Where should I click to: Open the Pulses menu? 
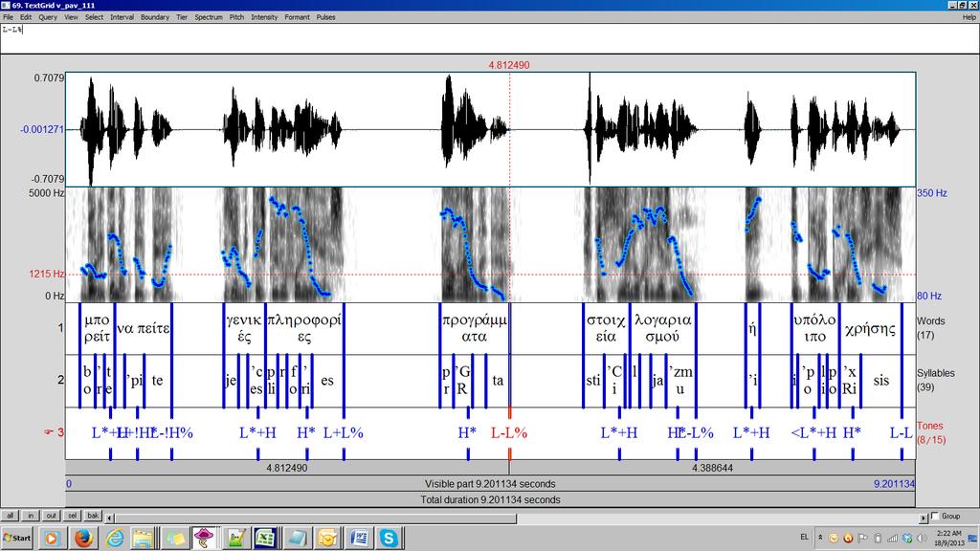325,17
